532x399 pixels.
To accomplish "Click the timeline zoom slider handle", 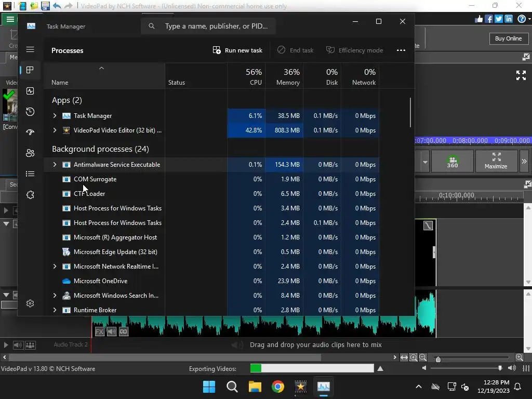I will pos(438,360).
